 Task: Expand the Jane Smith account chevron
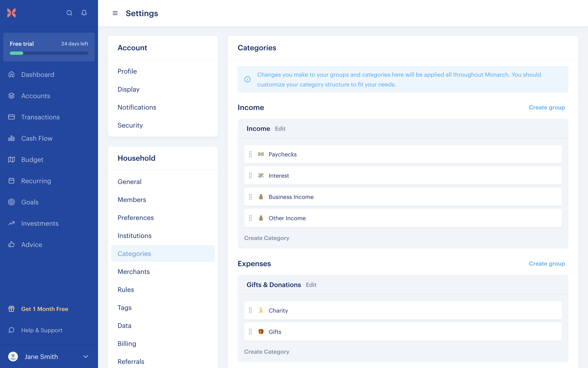click(x=86, y=357)
